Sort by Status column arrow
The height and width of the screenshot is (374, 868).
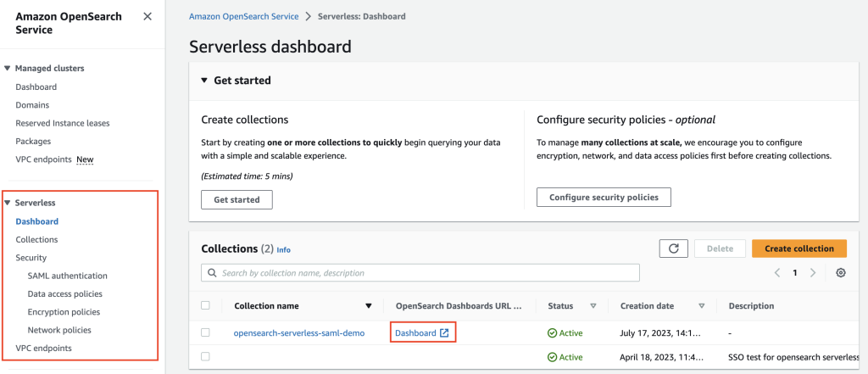[593, 306]
